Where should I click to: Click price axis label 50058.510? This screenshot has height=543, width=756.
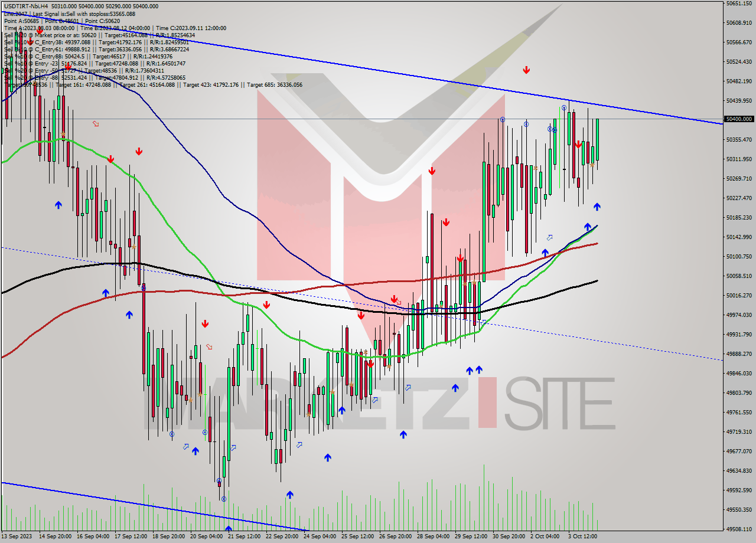coord(739,276)
